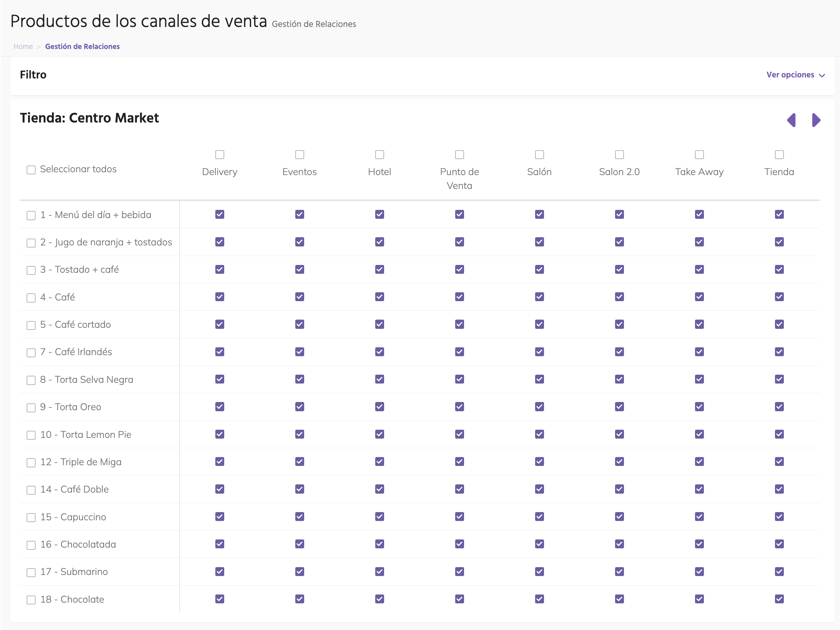This screenshot has width=840, height=630.
Task: Check the Take Away column header checkbox
Action: pos(699,154)
